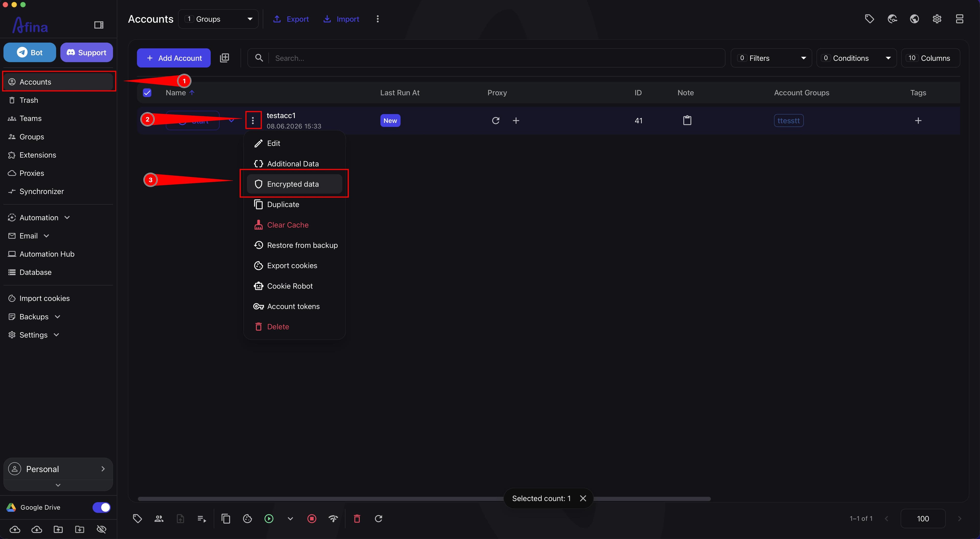Open Synchronizer in sidebar
The image size is (980, 539).
58,191
